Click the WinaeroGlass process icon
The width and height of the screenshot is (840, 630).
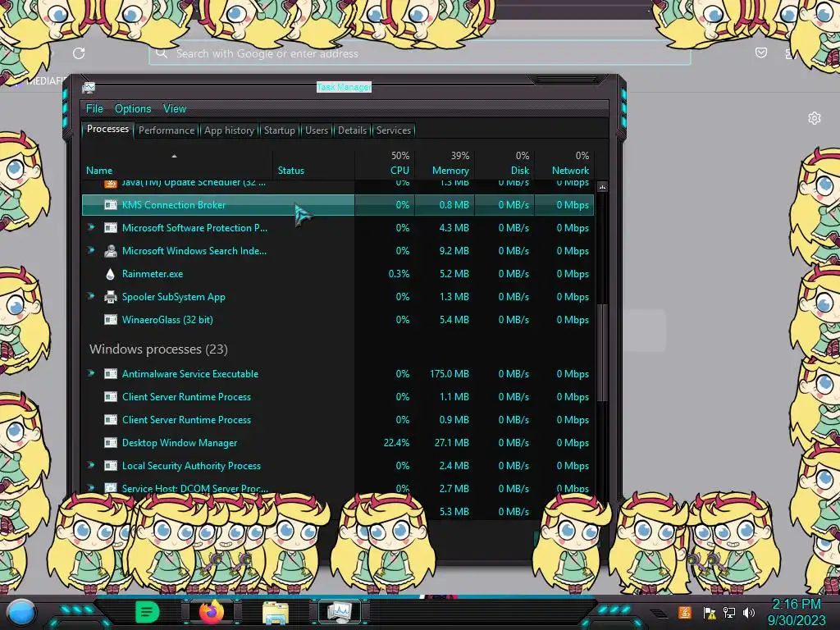(111, 320)
